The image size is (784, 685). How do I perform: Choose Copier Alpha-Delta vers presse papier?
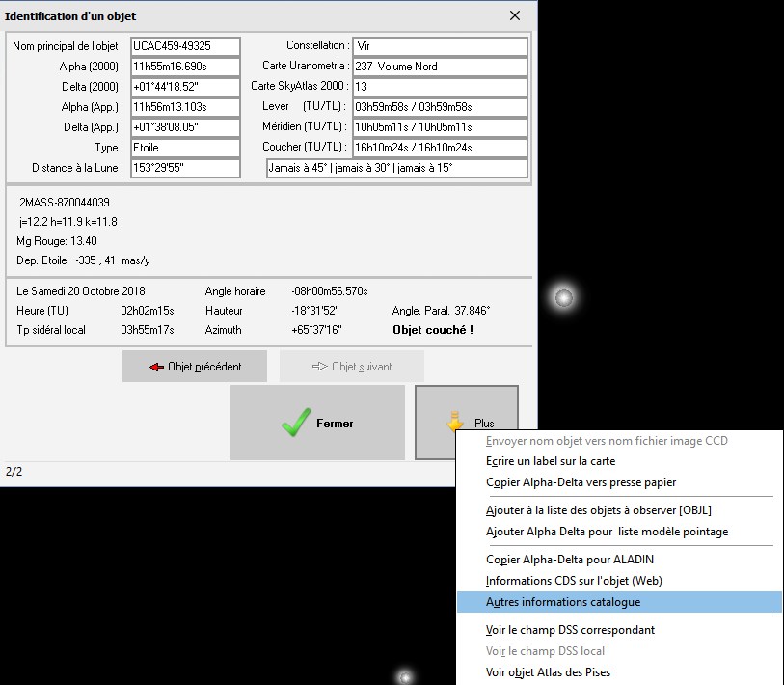point(581,482)
